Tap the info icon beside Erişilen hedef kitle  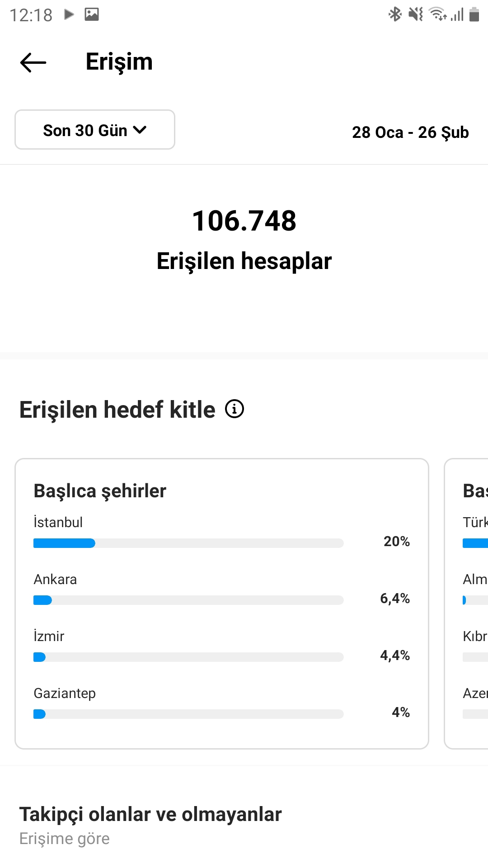pos(235,409)
